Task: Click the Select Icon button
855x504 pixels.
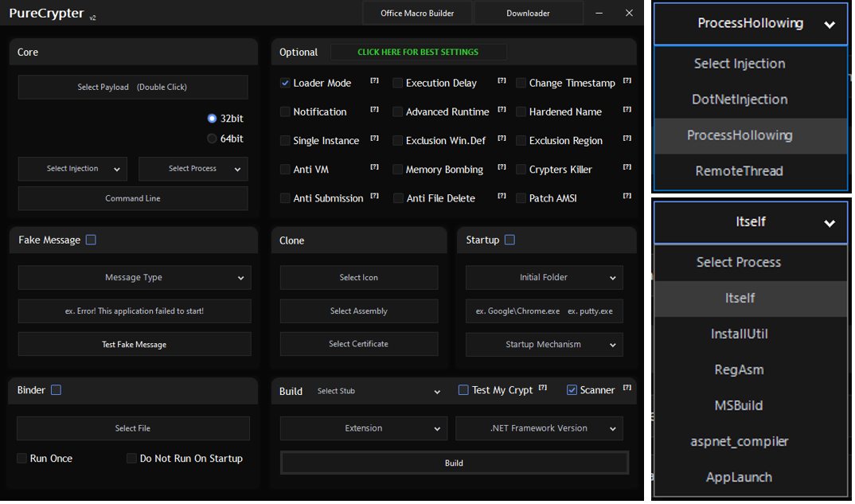Action: coord(359,278)
